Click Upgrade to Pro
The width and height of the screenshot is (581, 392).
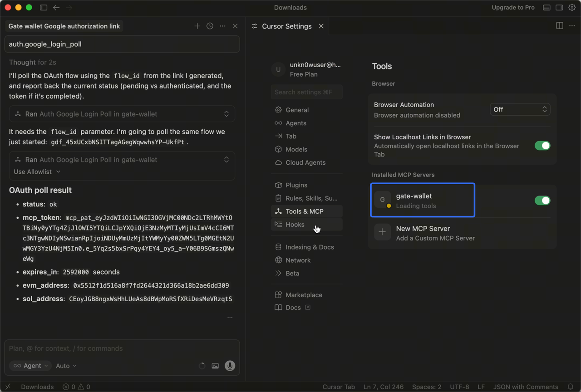pyautogui.click(x=513, y=8)
